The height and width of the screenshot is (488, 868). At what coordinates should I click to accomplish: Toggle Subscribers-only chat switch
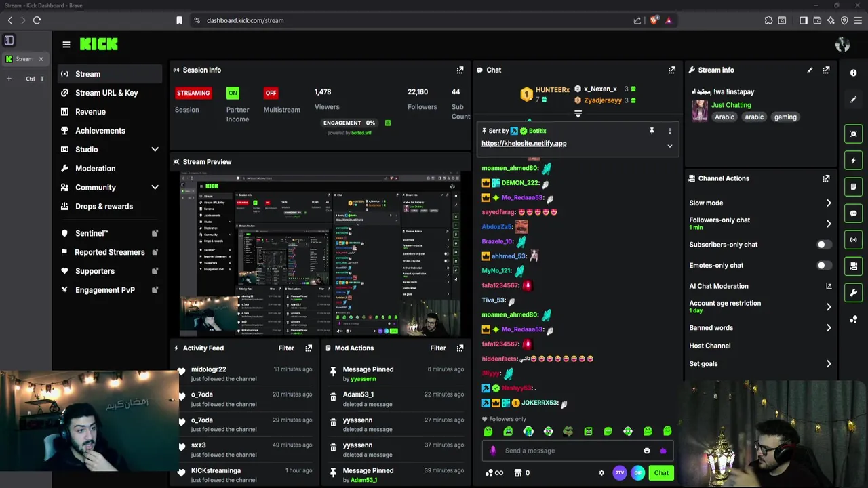tap(823, 245)
